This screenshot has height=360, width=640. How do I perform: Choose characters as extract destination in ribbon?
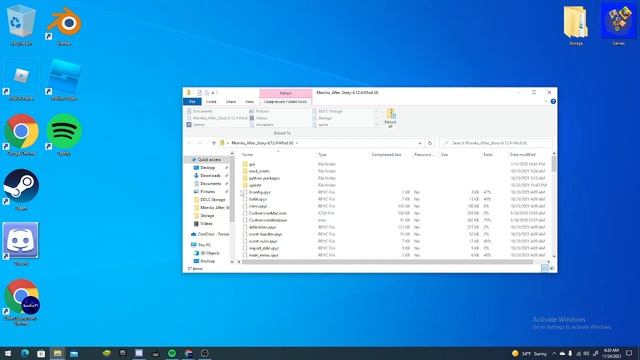coord(261,124)
